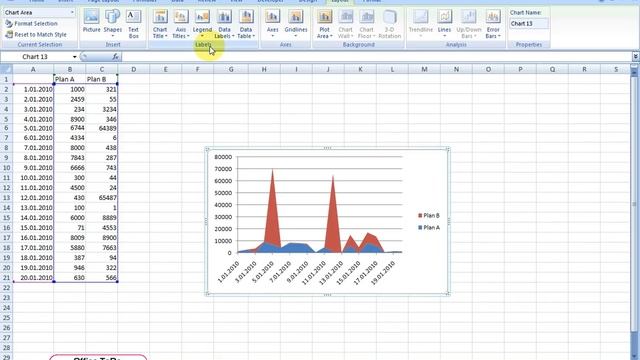Open the Error Bars menu
640x360 pixels.
[493, 24]
